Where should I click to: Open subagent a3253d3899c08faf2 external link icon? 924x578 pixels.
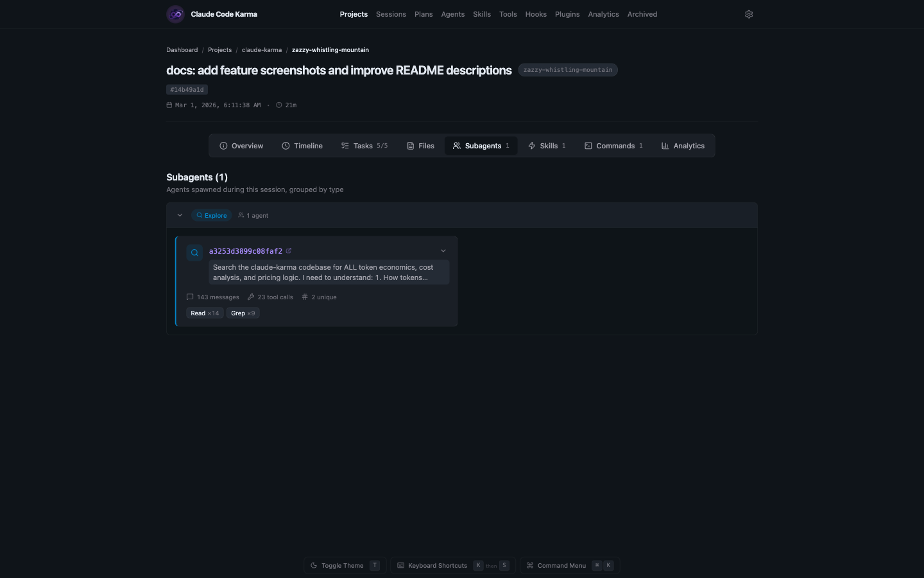289,251
